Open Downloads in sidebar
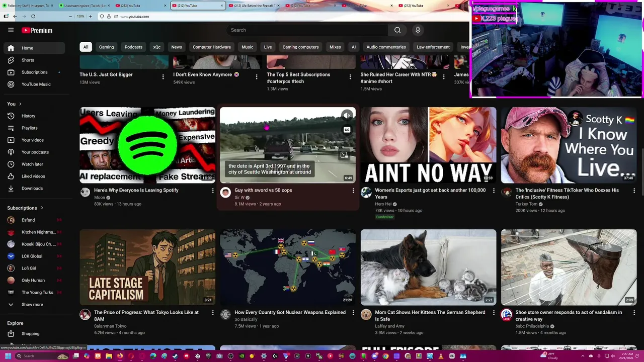Screen dimensions: 644x362 33,188
